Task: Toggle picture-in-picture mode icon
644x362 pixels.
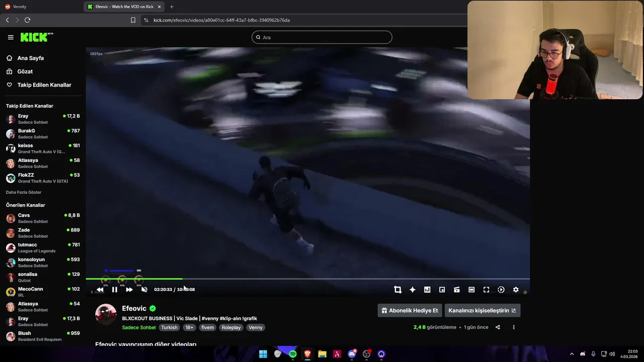Action: coord(442,290)
